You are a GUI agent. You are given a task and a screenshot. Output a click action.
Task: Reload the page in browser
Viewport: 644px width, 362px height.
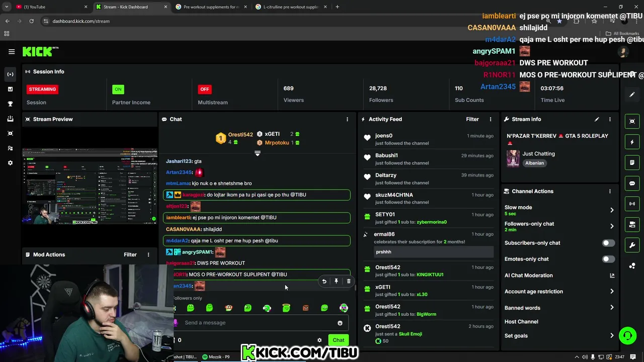[31, 21]
